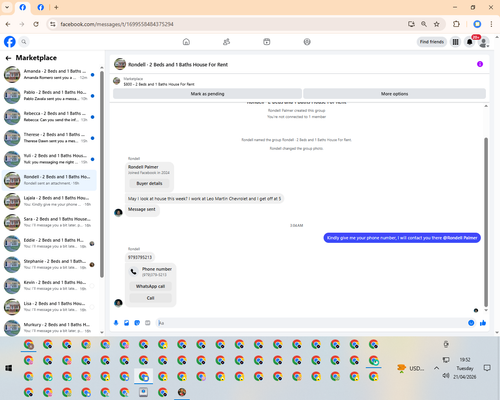The height and width of the screenshot is (400, 500).
Task: Click the house listing thumbnail in chat header
Action: tap(120, 64)
